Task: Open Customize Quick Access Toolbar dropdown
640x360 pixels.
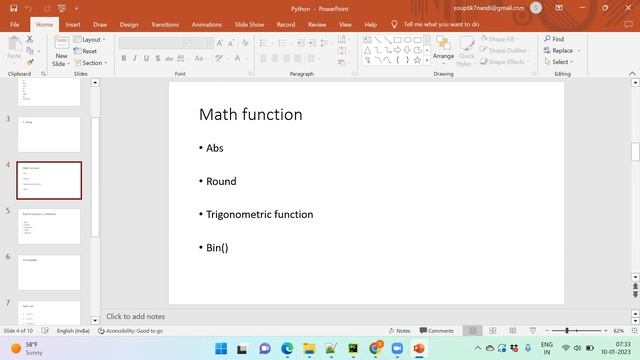Action: 76,8
